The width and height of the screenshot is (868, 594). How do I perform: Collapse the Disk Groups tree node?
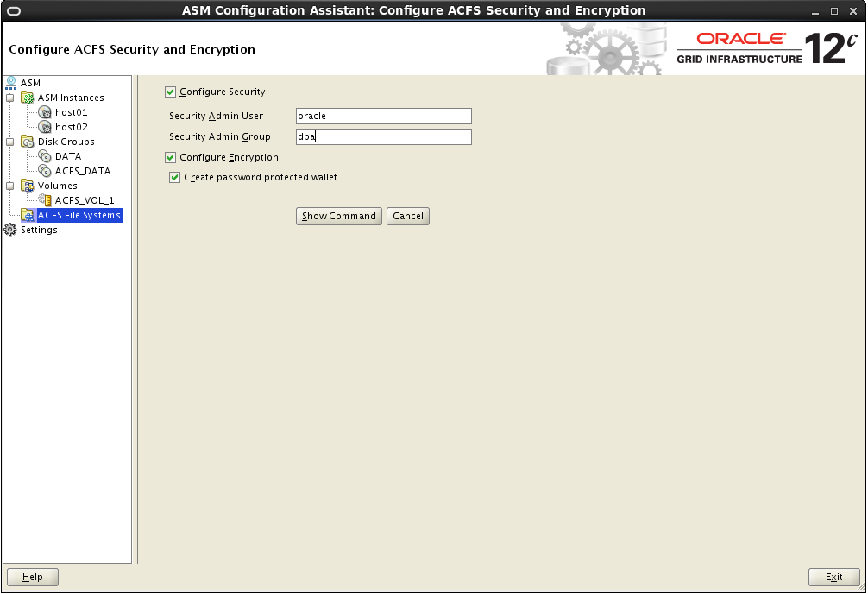pyautogui.click(x=10, y=142)
